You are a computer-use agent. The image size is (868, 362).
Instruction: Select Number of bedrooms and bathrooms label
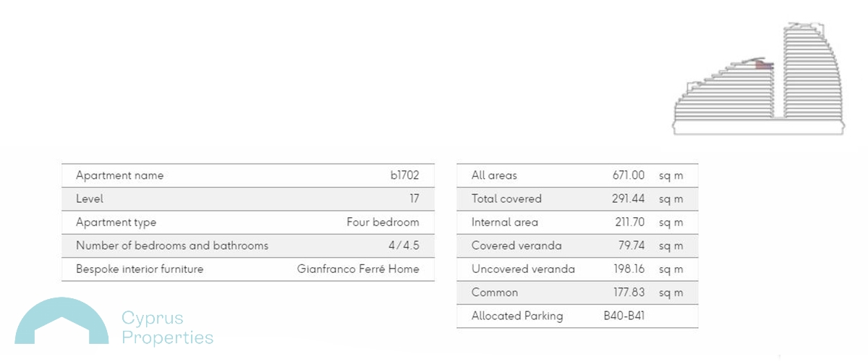(172, 245)
